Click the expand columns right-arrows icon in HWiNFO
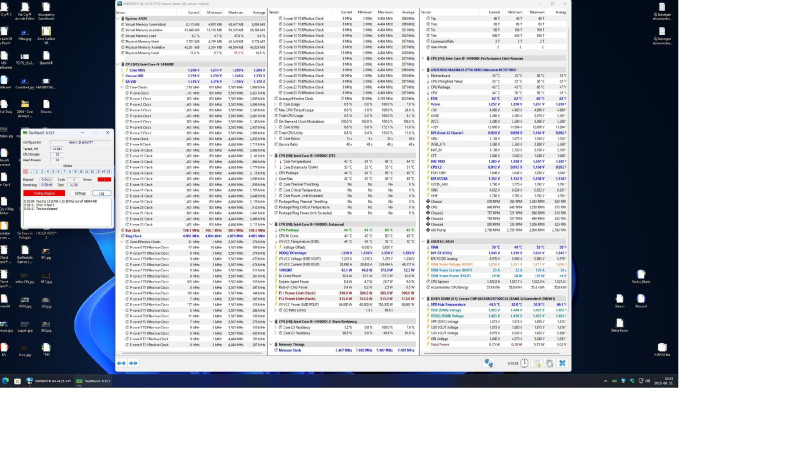Screen dimensions: 800x457 [x=133, y=363]
